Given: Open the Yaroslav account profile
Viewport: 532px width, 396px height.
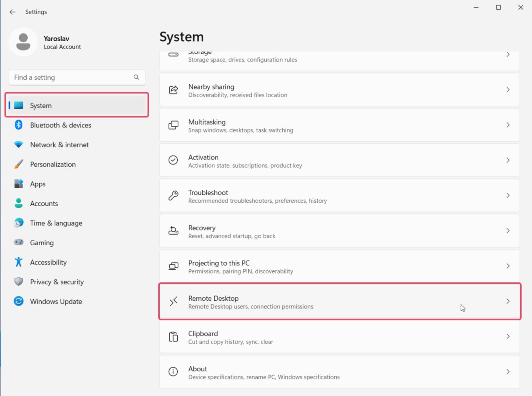Looking at the screenshot, I should [x=23, y=42].
